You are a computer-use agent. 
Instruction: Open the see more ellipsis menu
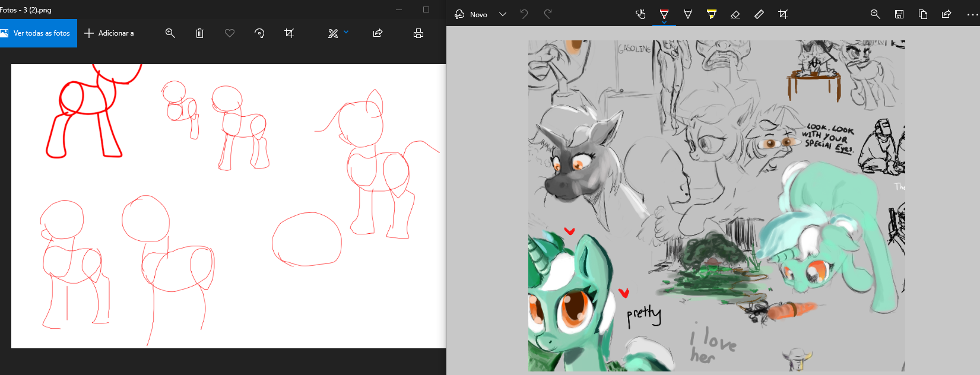(x=972, y=14)
